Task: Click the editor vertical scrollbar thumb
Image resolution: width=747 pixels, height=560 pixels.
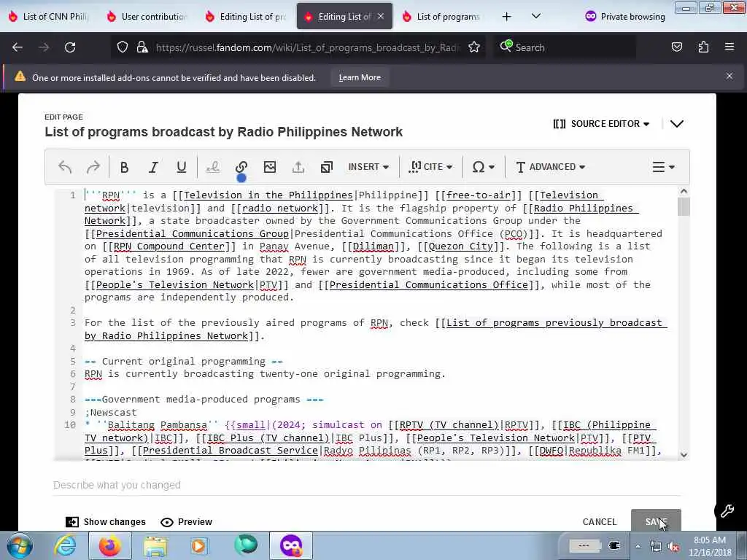Action: tap(684, 206)
